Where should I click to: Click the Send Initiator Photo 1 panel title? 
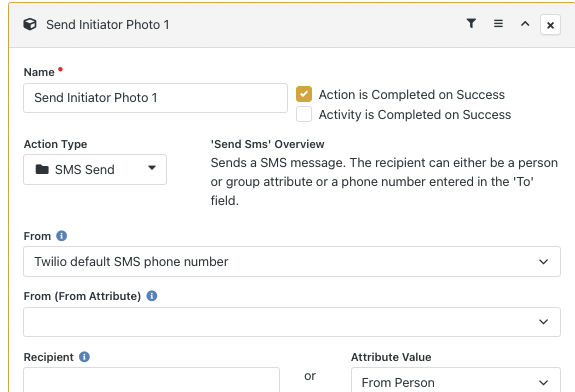click(107, 25)
